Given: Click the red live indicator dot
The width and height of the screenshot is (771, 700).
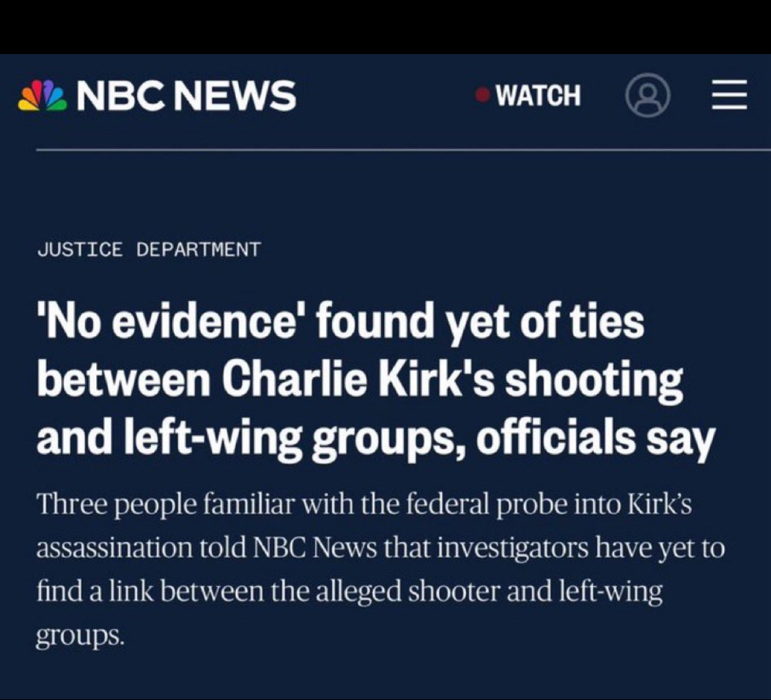Looking at the screenshot, I should click(x=483, y=96).
